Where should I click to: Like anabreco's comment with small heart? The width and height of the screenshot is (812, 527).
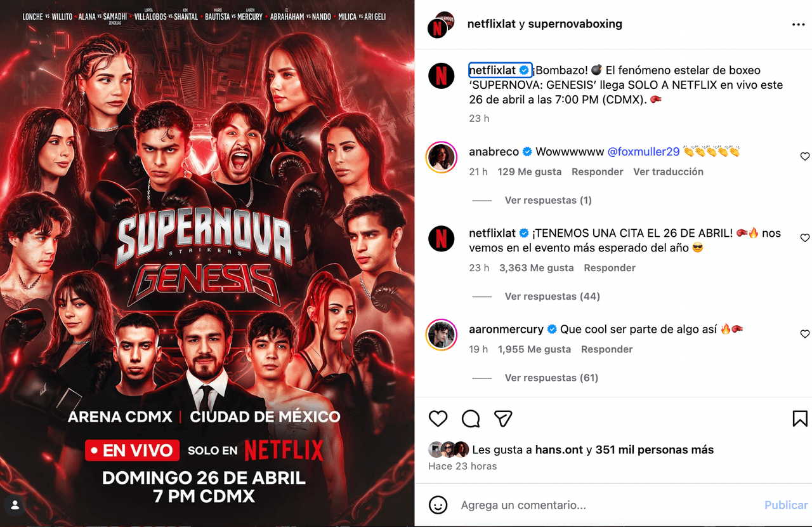tap(805, 157)
